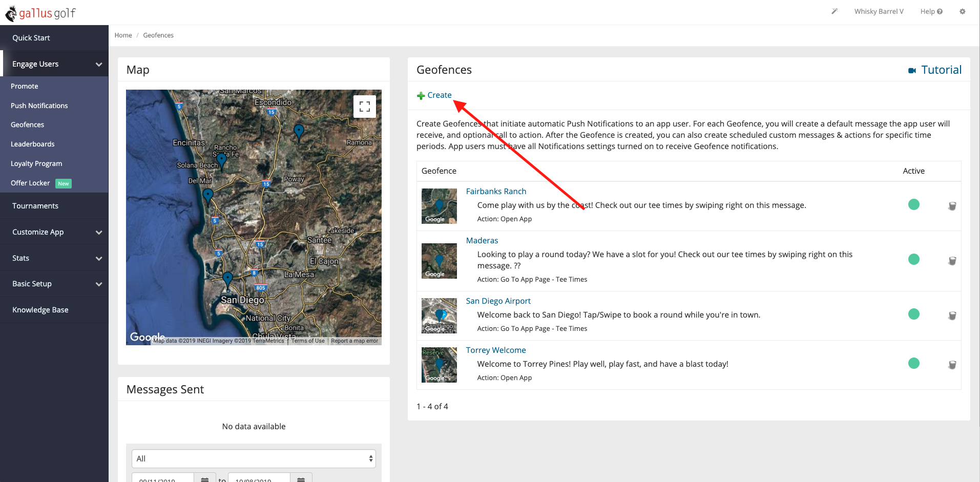The height and width of the screenshot is (482, 980).
Task: Click the green plus Create icon
Action: click(421, 96)
